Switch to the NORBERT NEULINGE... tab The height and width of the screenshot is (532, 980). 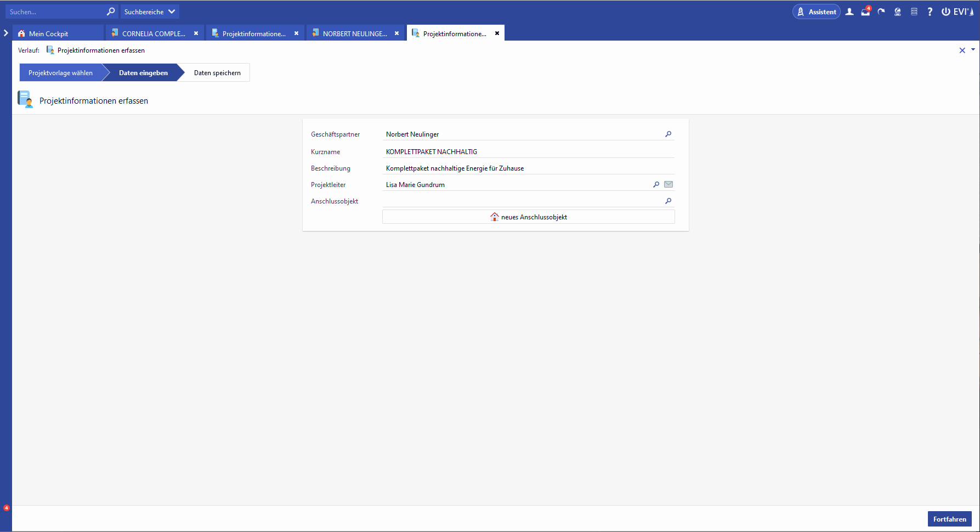tap(354, 33)
